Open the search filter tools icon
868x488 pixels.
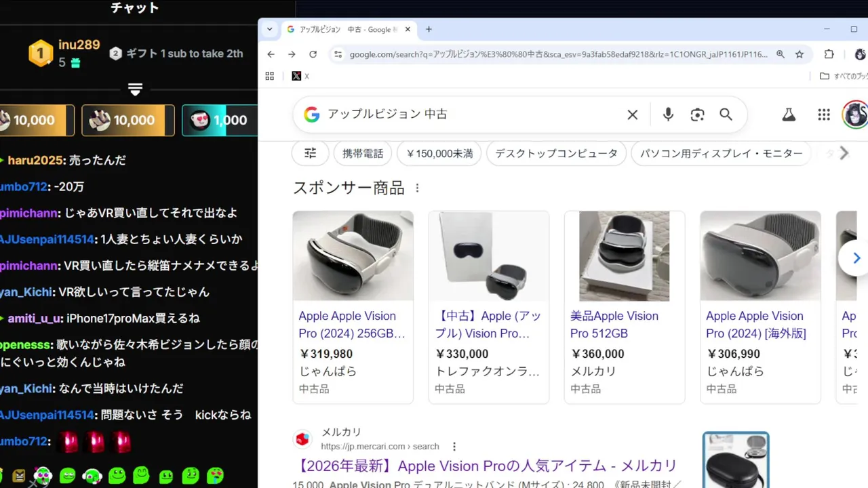pyautogui.click(x=310, y=153)
